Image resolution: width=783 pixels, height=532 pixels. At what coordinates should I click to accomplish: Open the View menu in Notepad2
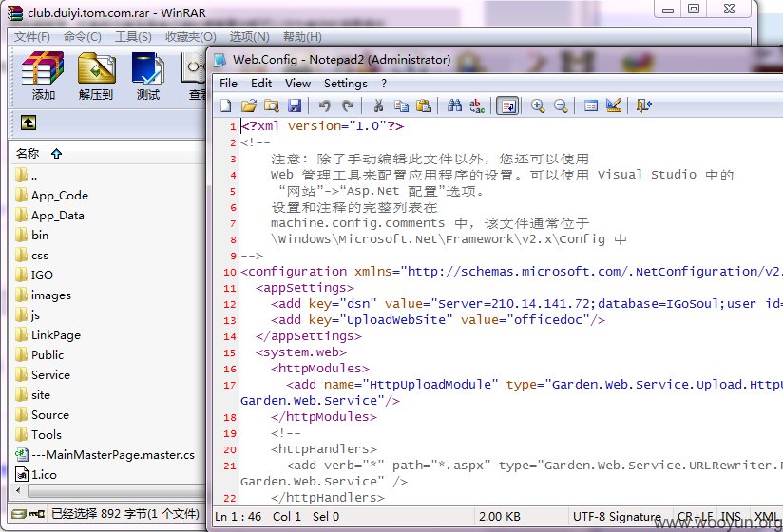coord(297,84)
